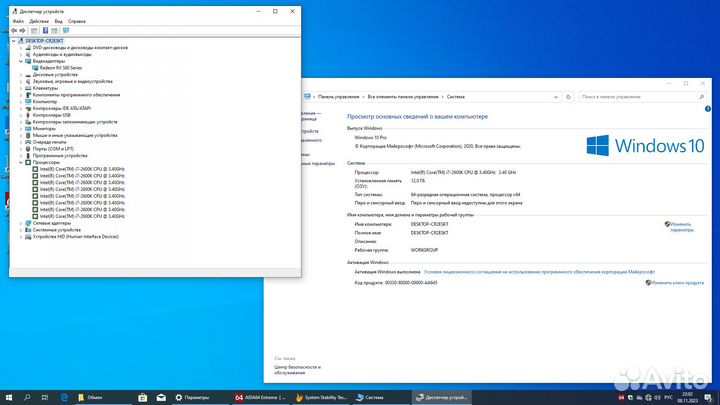
Task: Switch to AIDA64 Extreme taskbar window
Action: [x=260, y=398]
